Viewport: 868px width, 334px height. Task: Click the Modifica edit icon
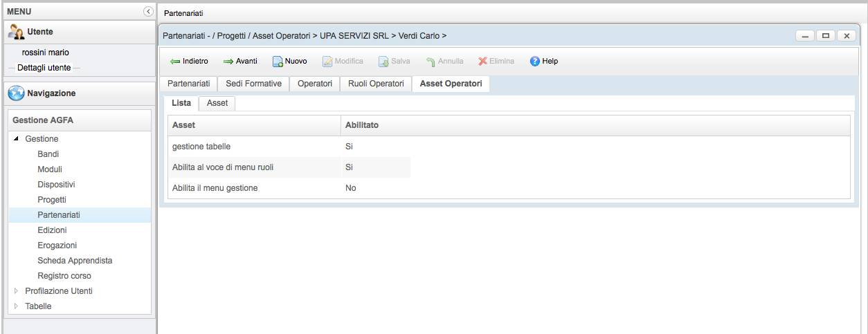click(x=327, y=62)
